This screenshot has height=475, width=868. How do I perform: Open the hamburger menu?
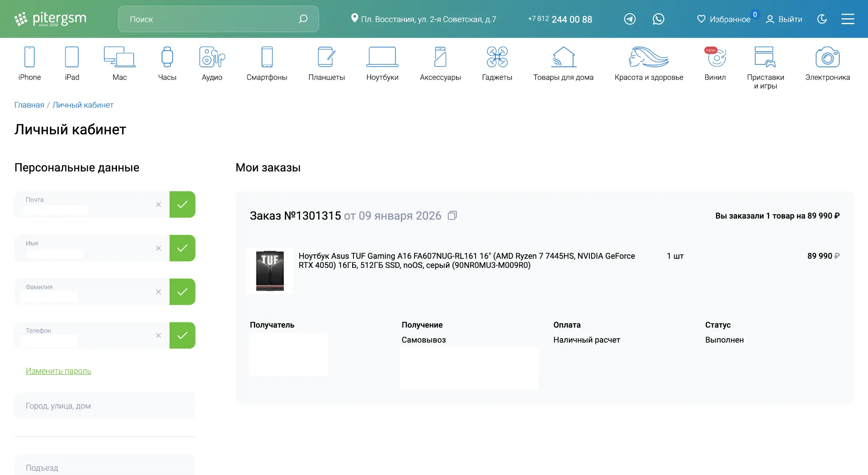point(848,19)
